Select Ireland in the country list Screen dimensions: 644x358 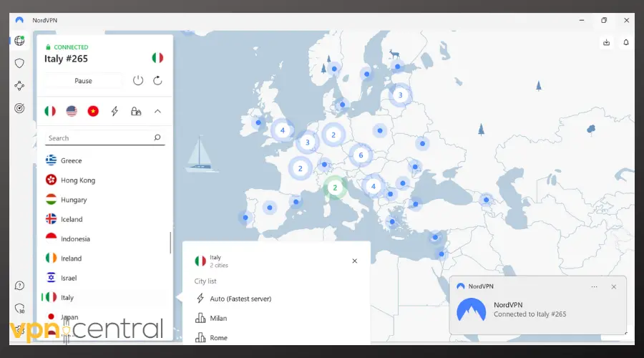[104, 258]
